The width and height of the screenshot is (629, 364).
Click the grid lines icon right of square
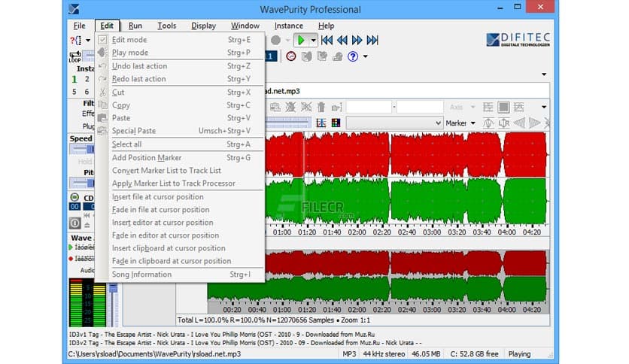pos(519,107)
